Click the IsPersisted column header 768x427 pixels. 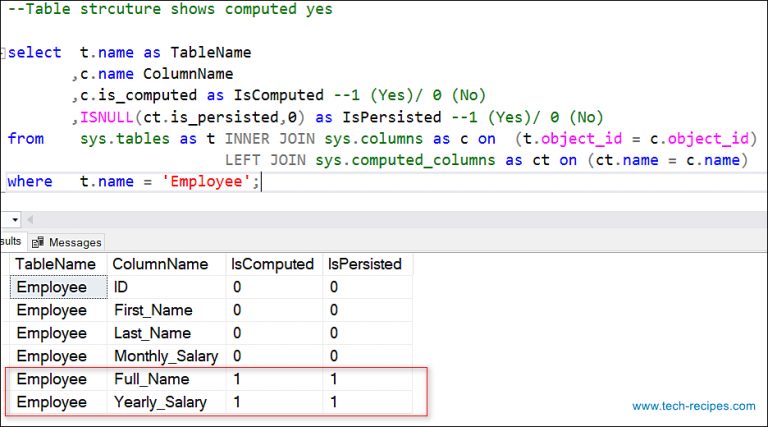click(367, 264)
